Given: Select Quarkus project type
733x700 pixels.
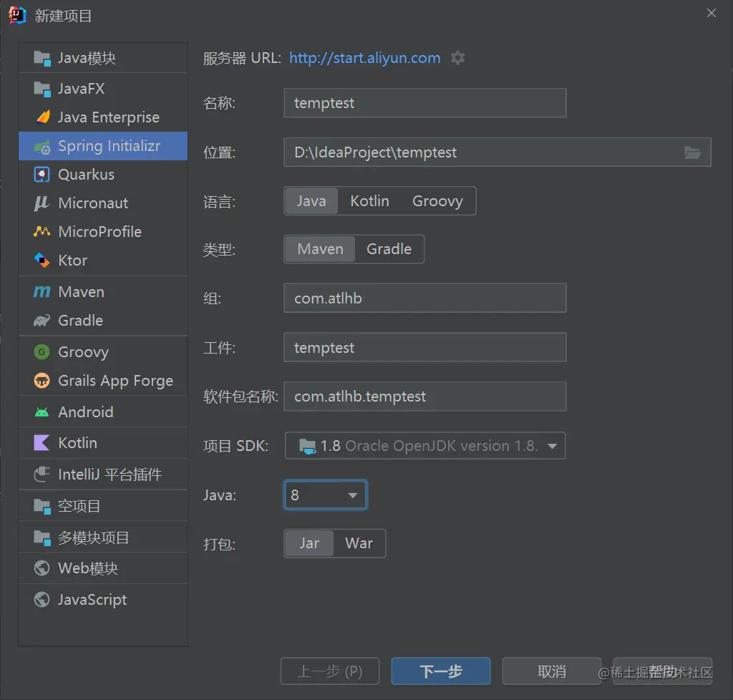Looking at the screenshot, I should coord(103,175).
